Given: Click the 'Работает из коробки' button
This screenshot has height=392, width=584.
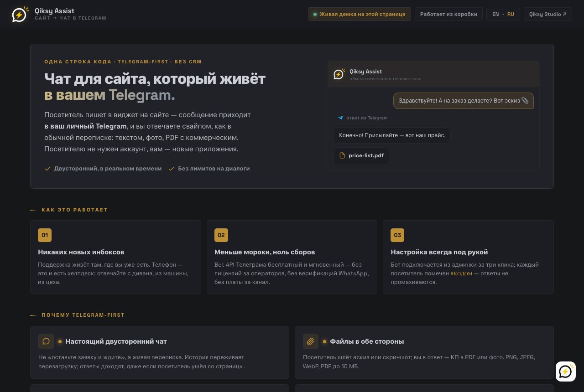Looking at the screenshot, I should coord(448,14).
